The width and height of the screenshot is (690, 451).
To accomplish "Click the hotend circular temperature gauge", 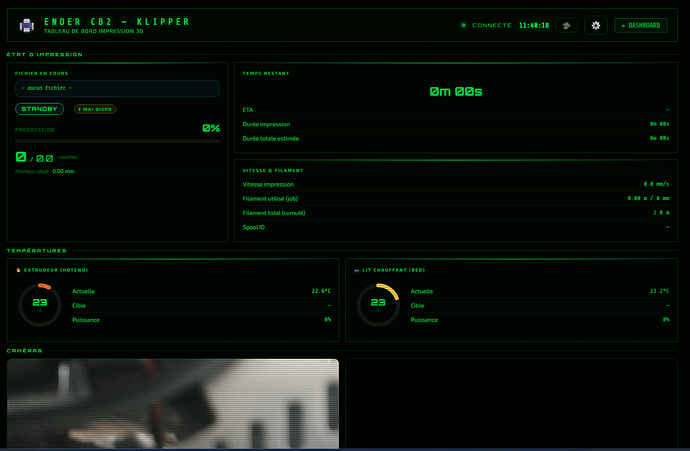I will pyautogui.click(x=40, y=304).
